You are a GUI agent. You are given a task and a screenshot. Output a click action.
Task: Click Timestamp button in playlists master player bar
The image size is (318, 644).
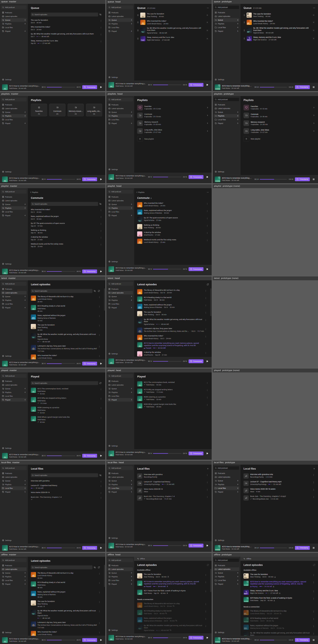(x=90, y=179)
